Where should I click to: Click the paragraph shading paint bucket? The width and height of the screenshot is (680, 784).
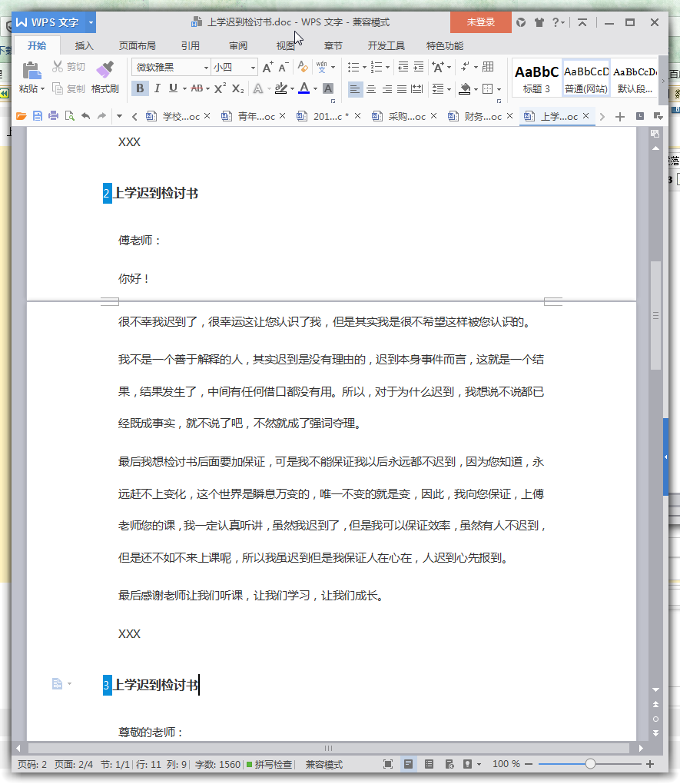tap(465, 89)
